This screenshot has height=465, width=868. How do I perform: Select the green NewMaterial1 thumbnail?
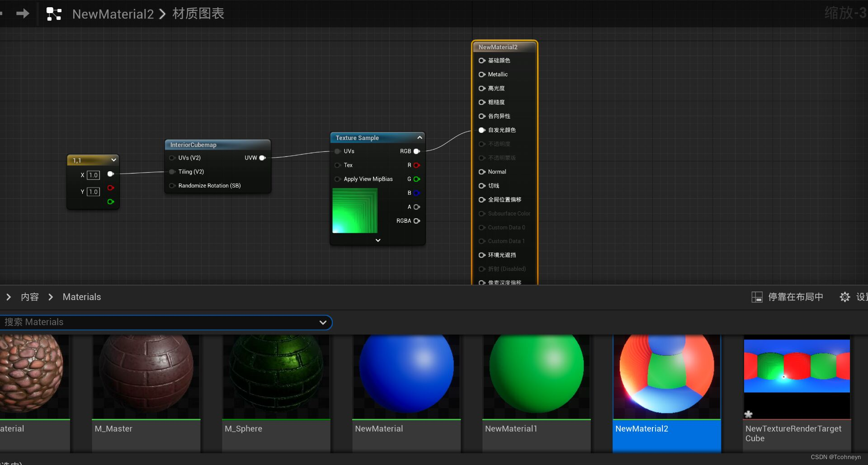click(x=537, y=376)
